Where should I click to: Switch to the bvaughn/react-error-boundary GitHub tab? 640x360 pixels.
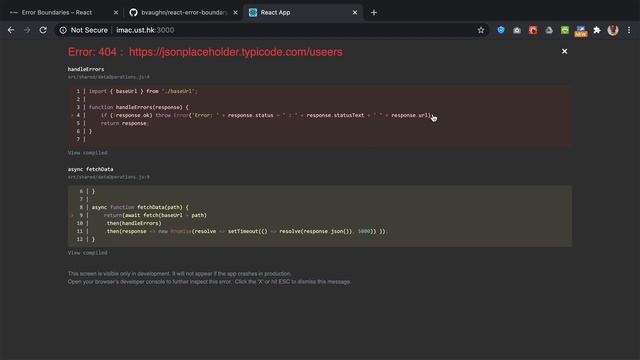pyautogui.click(x=183, y=13)
